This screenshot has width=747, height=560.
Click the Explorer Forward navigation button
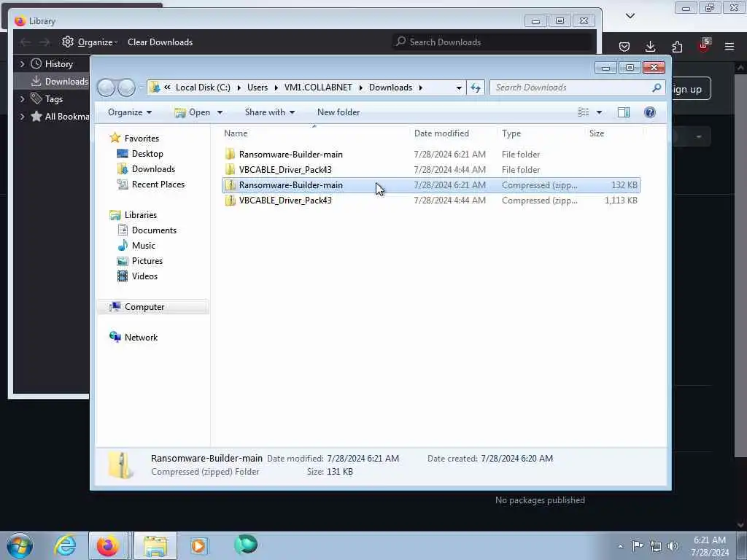(127, 87)
